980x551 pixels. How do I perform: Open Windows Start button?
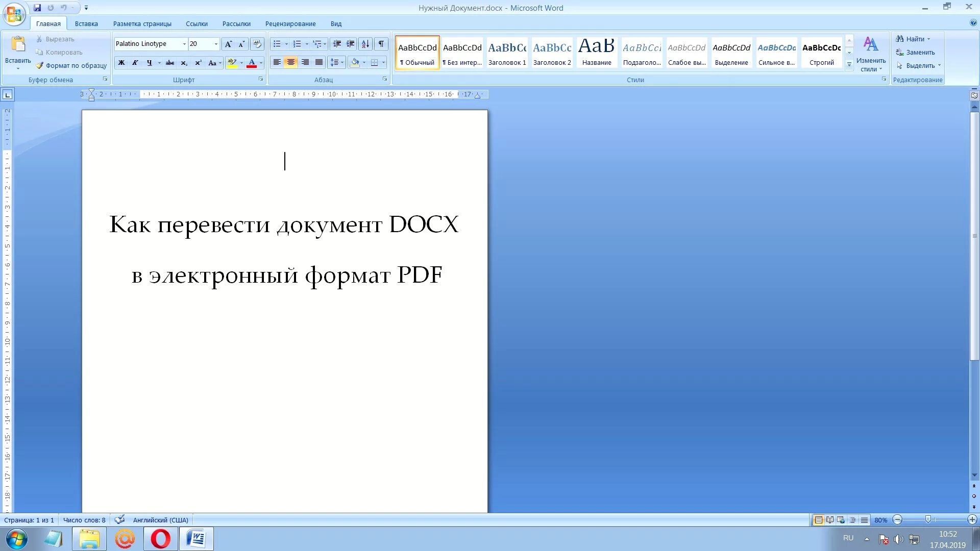17,539
